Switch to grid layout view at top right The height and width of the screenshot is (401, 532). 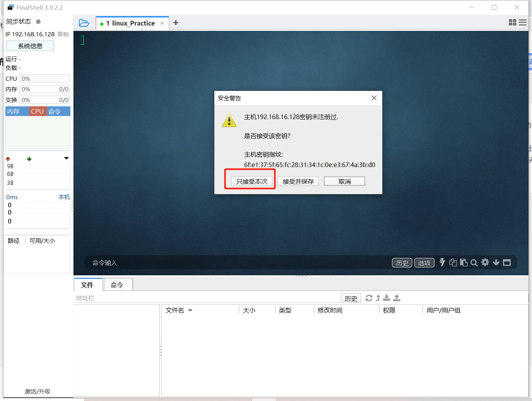(x=512, y=22)
